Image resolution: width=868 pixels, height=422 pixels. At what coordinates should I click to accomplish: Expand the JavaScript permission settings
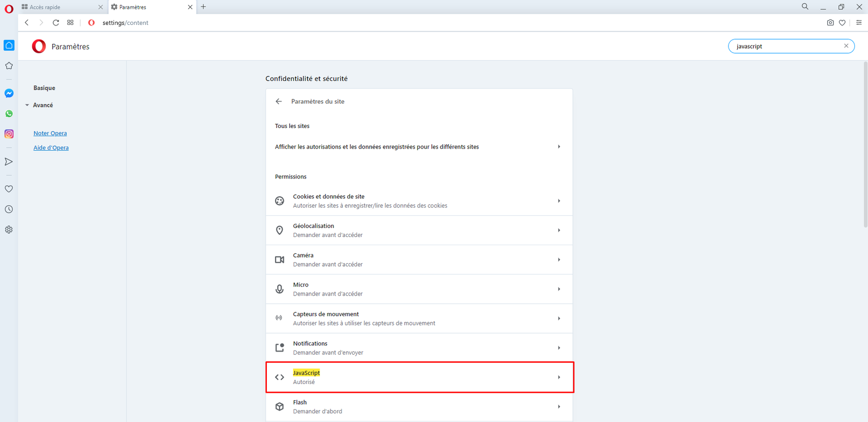click(419, 377)
